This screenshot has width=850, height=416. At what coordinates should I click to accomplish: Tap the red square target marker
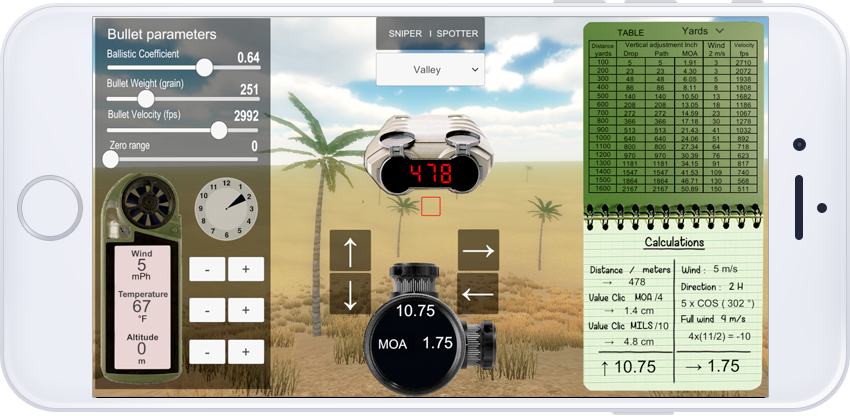(x=431, y=206)
